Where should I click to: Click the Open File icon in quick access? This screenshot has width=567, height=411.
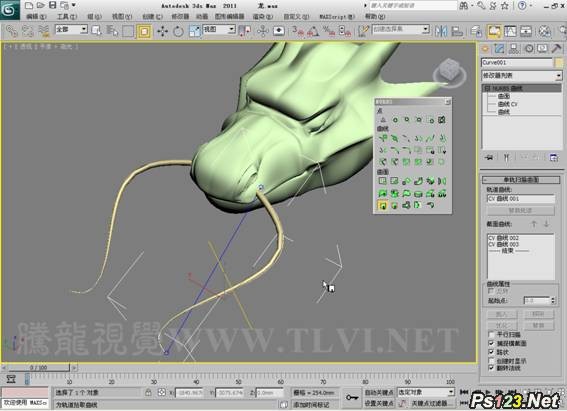pyautogui.click(x=40, y=5)
